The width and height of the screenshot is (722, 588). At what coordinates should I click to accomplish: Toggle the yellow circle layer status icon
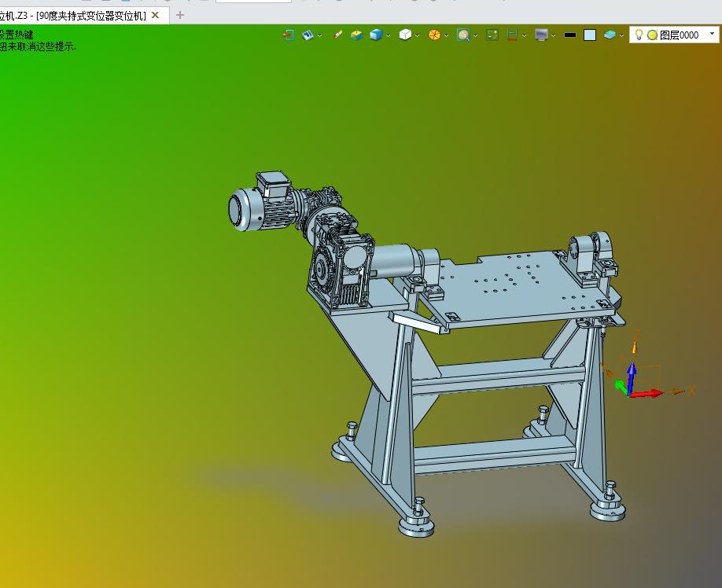[x=652, y=35]
